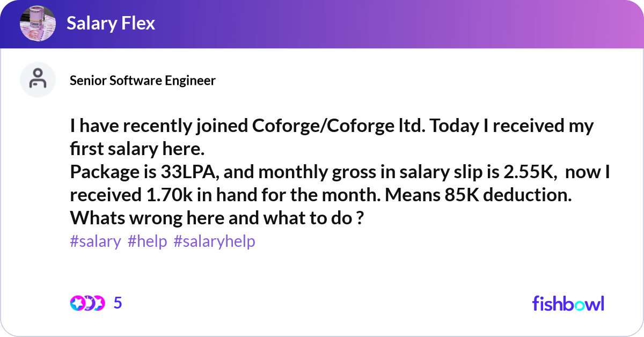Click the purple lightbulb reaction icon
The height and width of the screenshot is (337, 644).
(87, 303)
